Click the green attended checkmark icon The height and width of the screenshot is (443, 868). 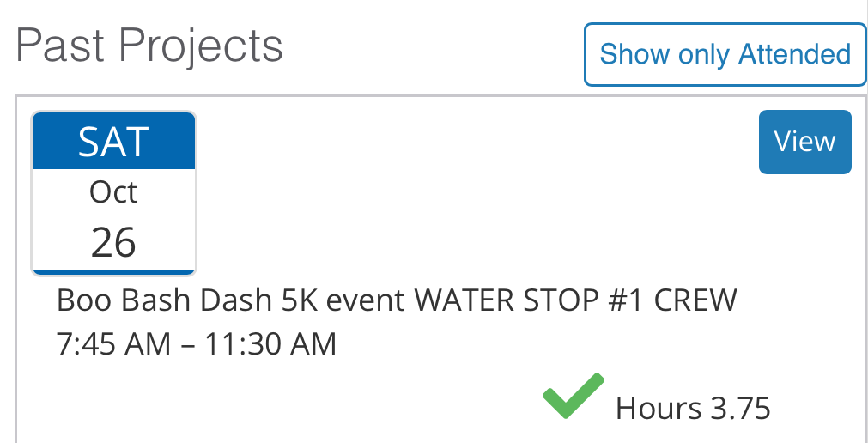click(x=573, y=397)
